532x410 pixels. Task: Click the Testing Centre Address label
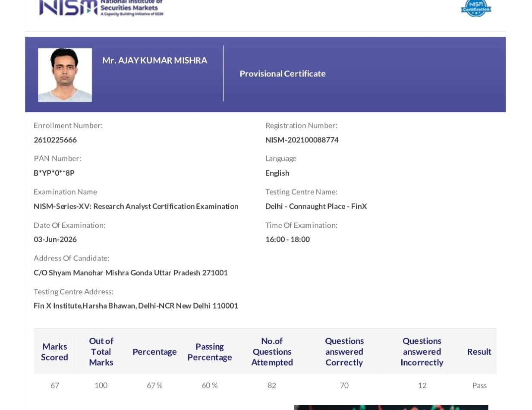pos(74,292)
